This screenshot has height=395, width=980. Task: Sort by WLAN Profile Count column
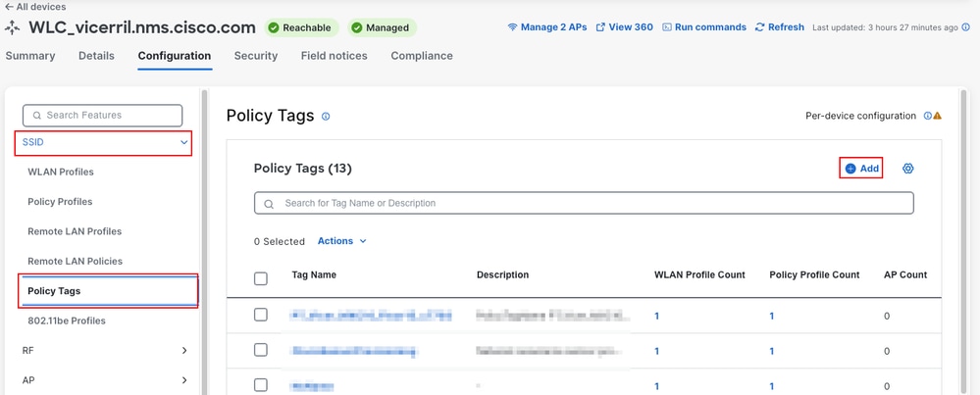[x=699, y=275]
